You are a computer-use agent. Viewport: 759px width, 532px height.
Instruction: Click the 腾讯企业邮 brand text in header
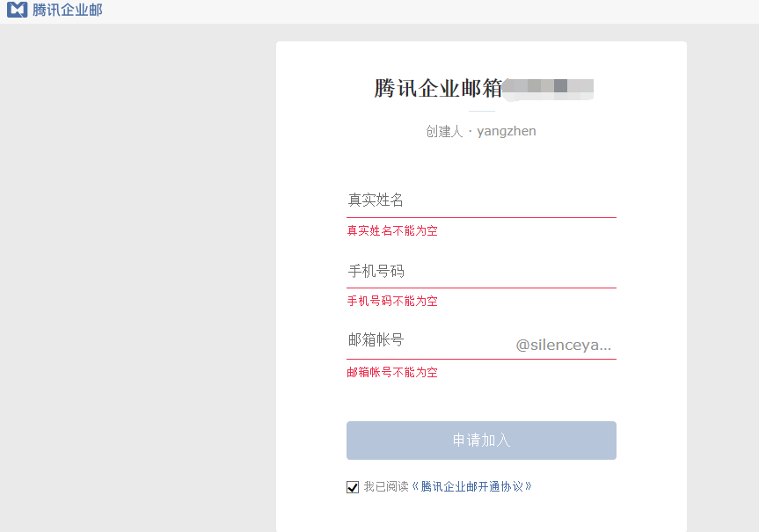(x=68, y=11)
